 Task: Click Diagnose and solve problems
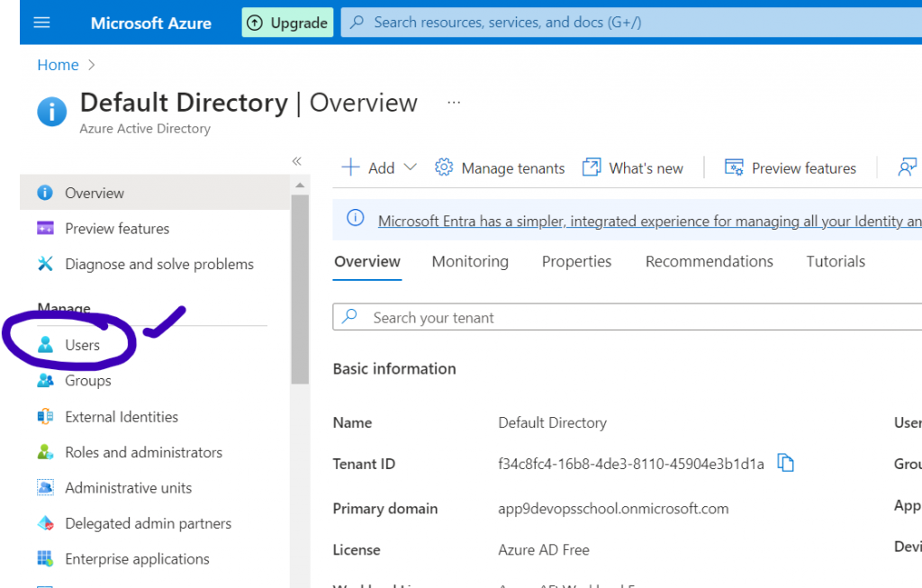[158, 264]
